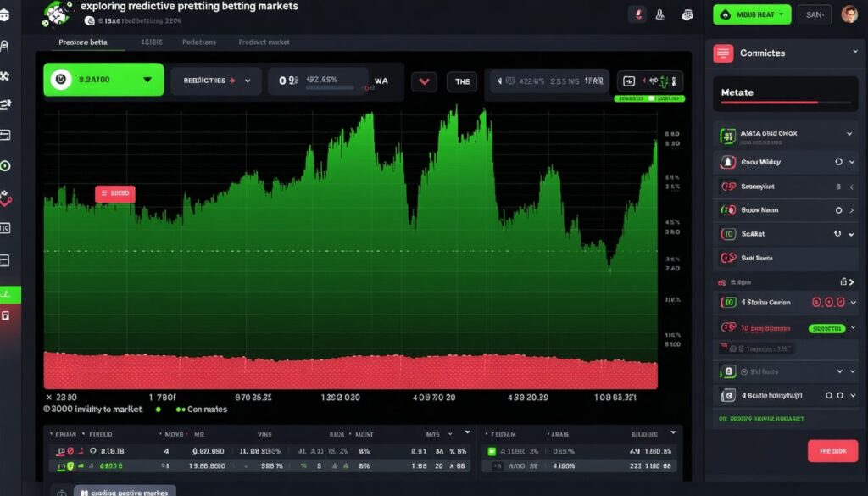
Task: Click the red chevron down button in the toolbar
Action: [x=424, y=82]
